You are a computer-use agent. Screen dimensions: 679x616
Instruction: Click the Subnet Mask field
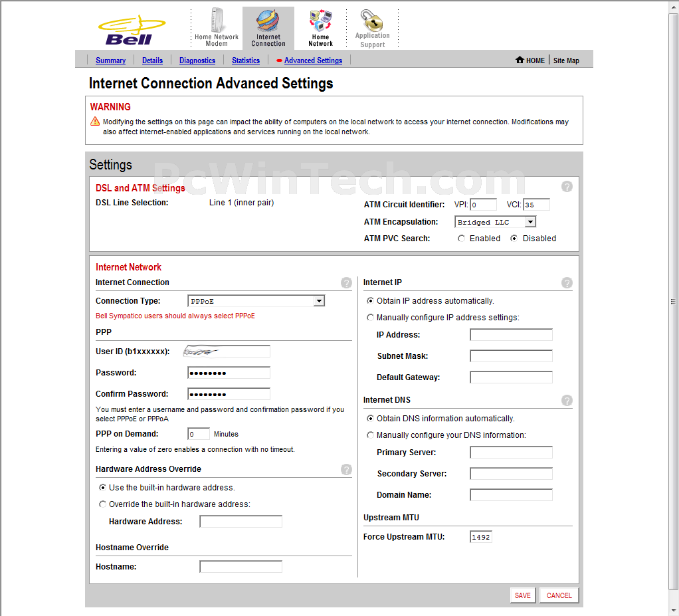(x=511, y=356)
